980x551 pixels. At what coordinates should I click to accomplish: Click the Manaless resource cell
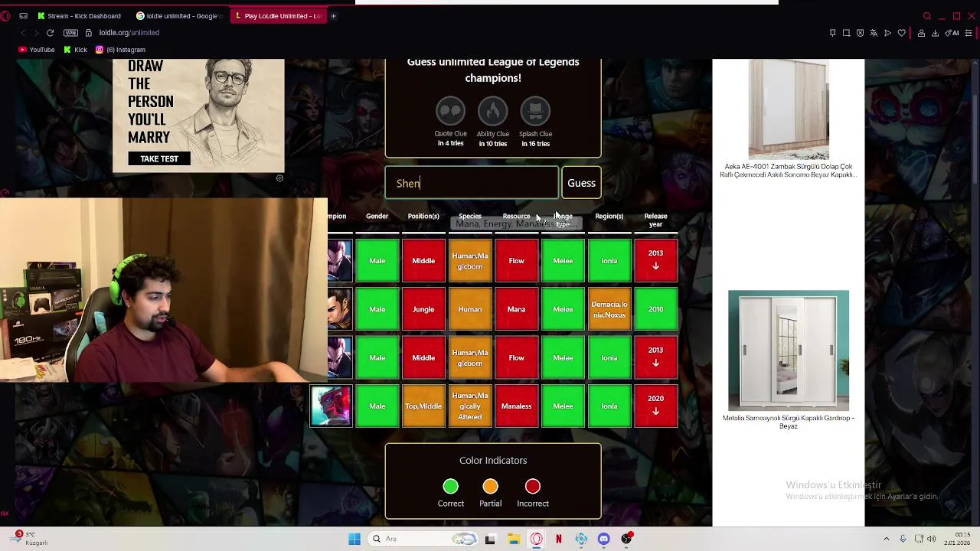pos(517,406)
